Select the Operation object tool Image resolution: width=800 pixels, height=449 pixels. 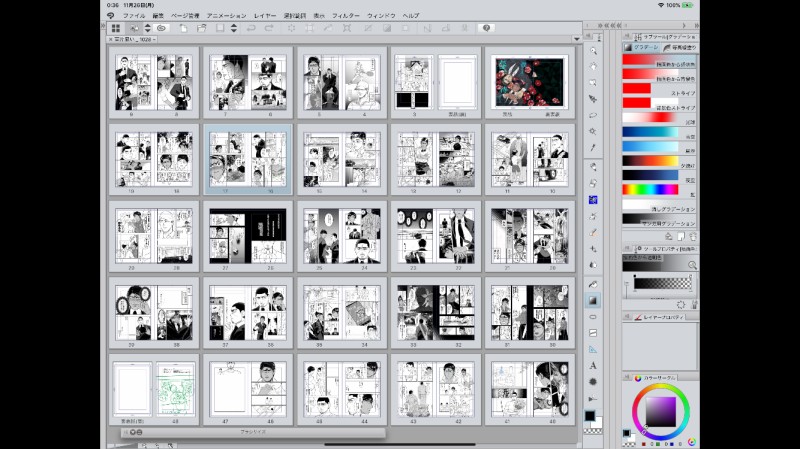[x=593, y=83]
